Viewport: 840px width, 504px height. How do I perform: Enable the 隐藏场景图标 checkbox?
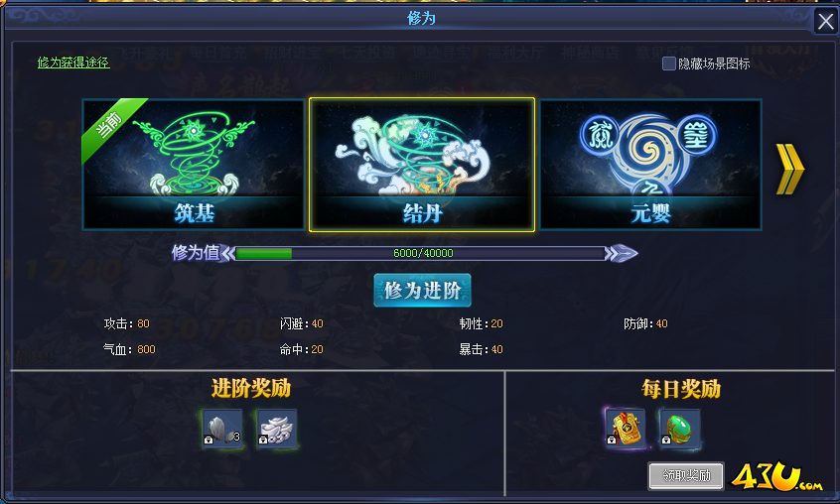[668, 63]
